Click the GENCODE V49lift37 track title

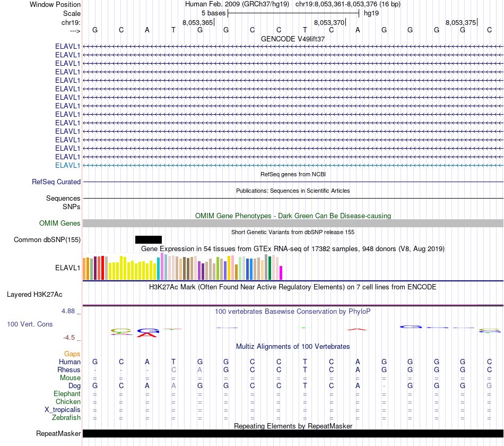[x=293, y=39]
